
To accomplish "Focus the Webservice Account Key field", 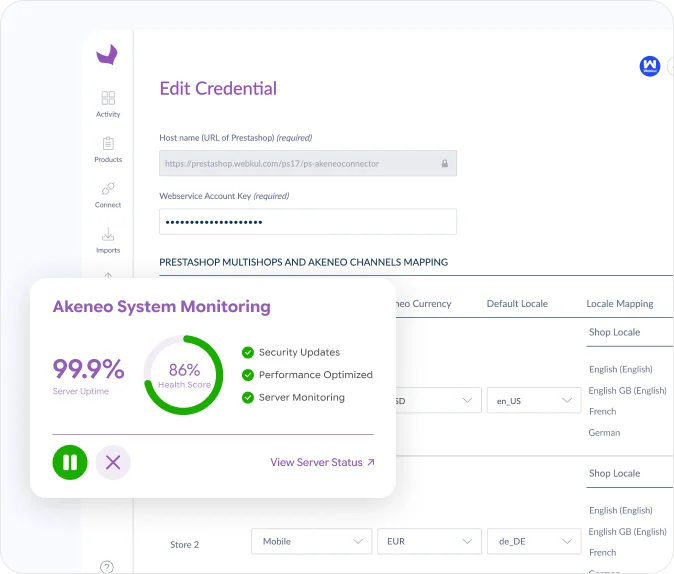I will [308, 221].
